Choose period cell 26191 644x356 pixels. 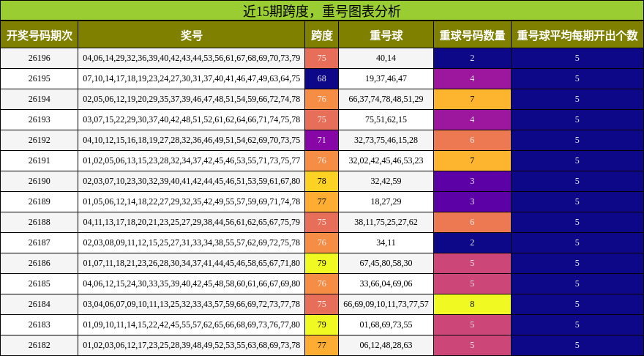tap(39, 160)
